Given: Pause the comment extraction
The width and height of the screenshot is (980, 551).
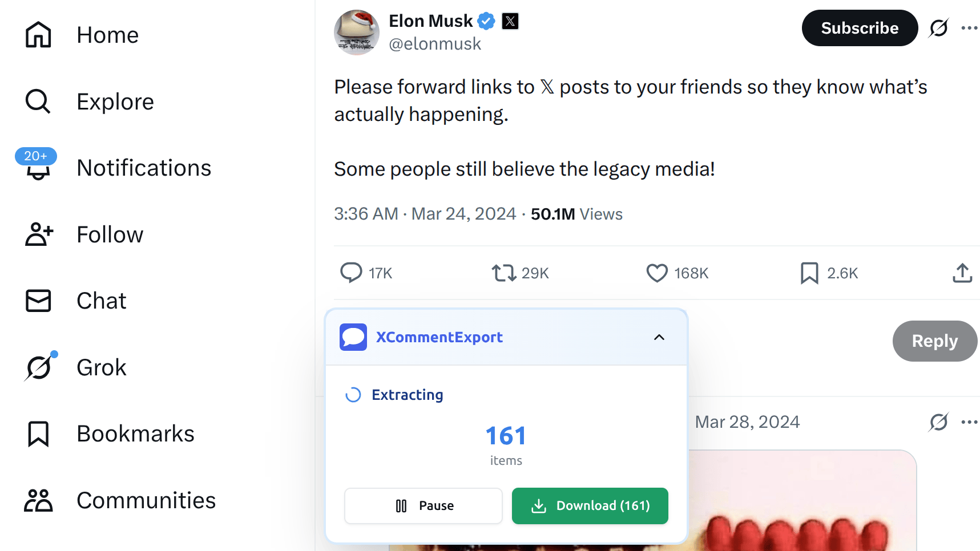Looking at the screenshot, I should point(424,506).
